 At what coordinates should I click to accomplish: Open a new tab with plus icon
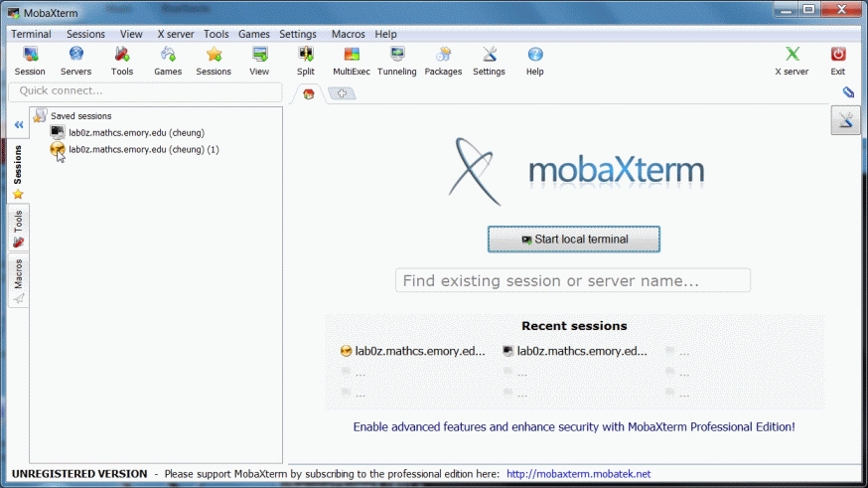click(342, 93)
